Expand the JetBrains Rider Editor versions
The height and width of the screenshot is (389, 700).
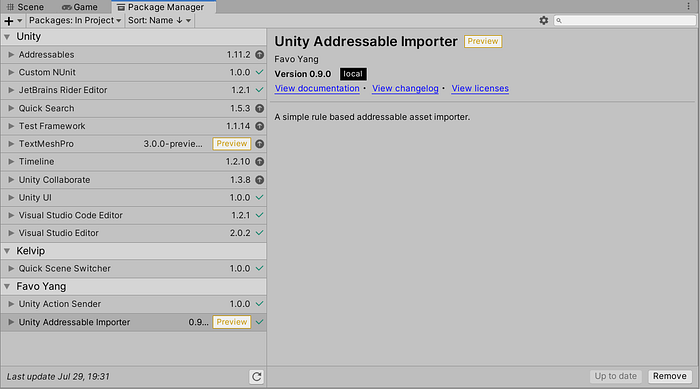(11, 90)
